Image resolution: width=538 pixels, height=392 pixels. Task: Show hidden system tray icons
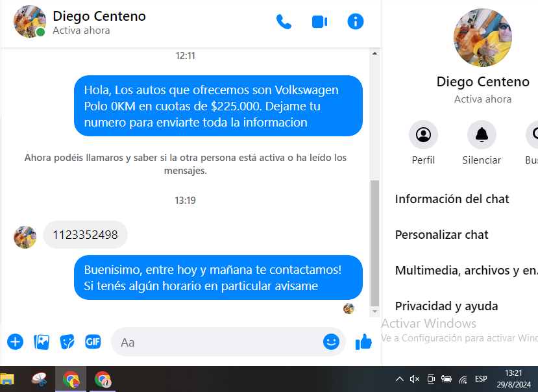pos(399,379)
